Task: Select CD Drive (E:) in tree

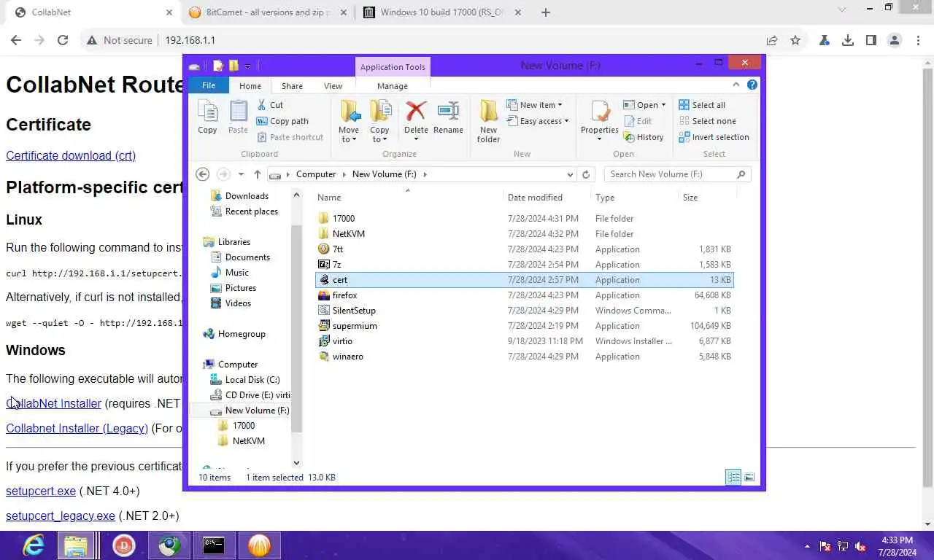Action: (250, 395)
